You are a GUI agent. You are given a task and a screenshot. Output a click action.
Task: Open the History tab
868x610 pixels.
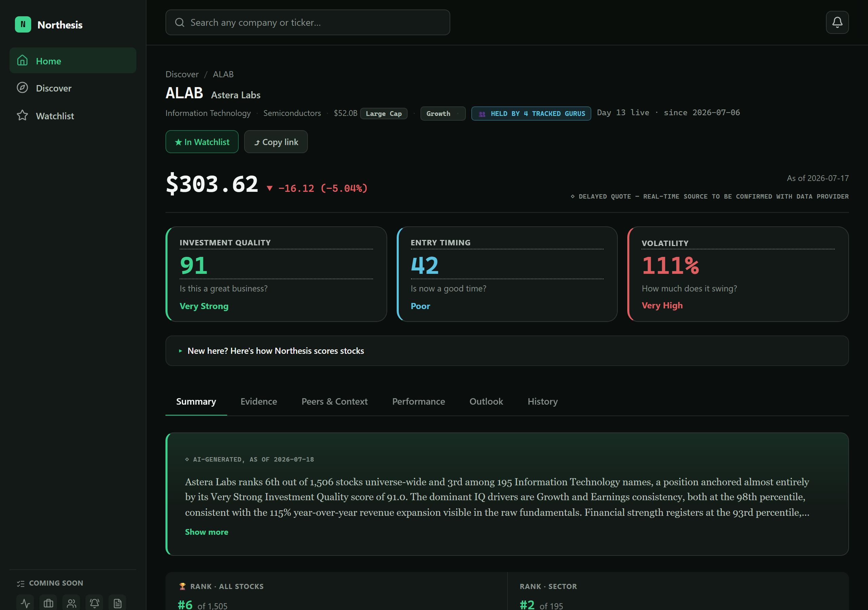(x=542, y=402)
